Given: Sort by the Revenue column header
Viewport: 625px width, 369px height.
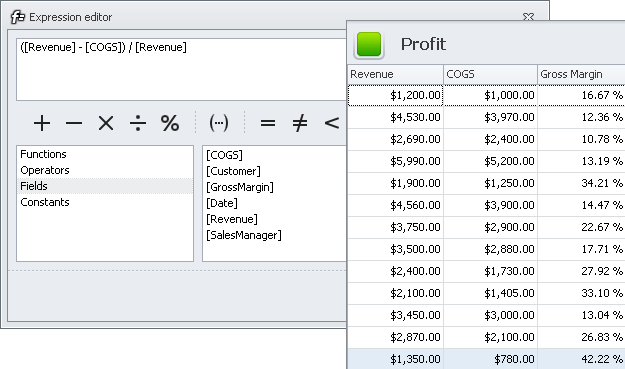Looking at the screenshot, I should 395,75.
